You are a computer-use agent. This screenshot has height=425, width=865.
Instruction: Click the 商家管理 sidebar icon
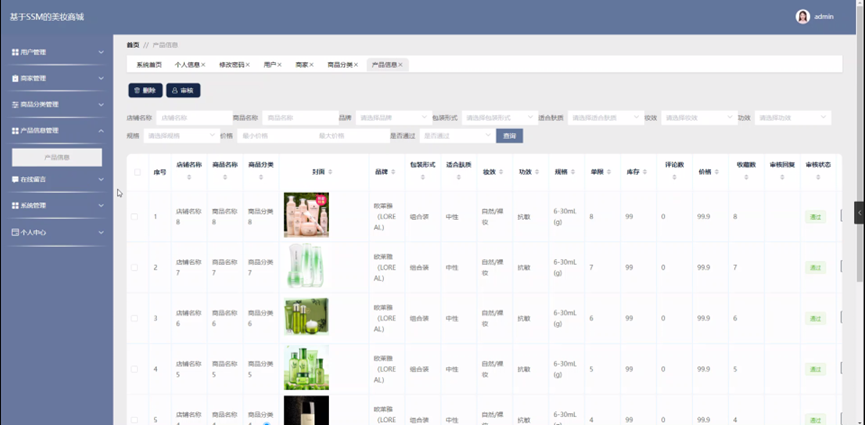(x=15, y=78)
